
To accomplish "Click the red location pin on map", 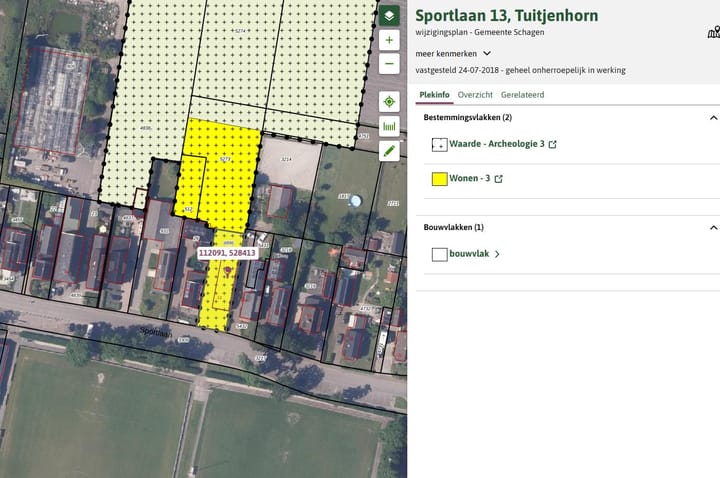I will 229,269.
